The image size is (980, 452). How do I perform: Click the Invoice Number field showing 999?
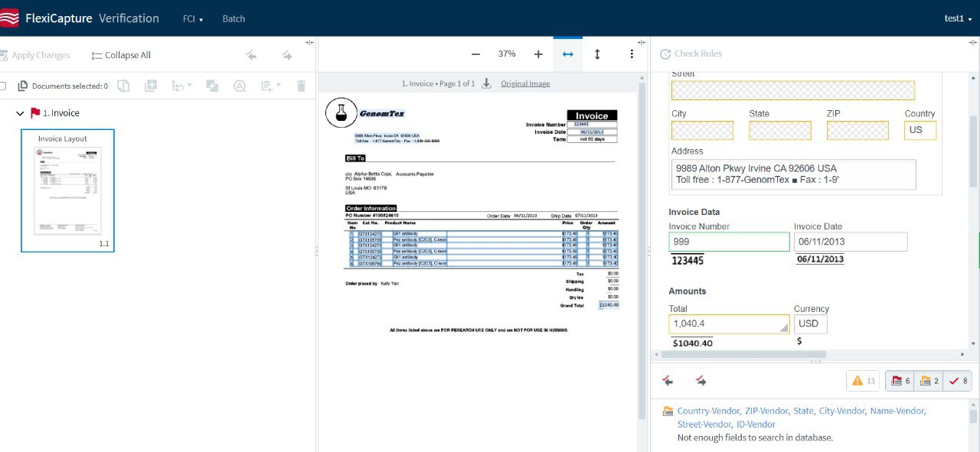[x=729, y=242]
